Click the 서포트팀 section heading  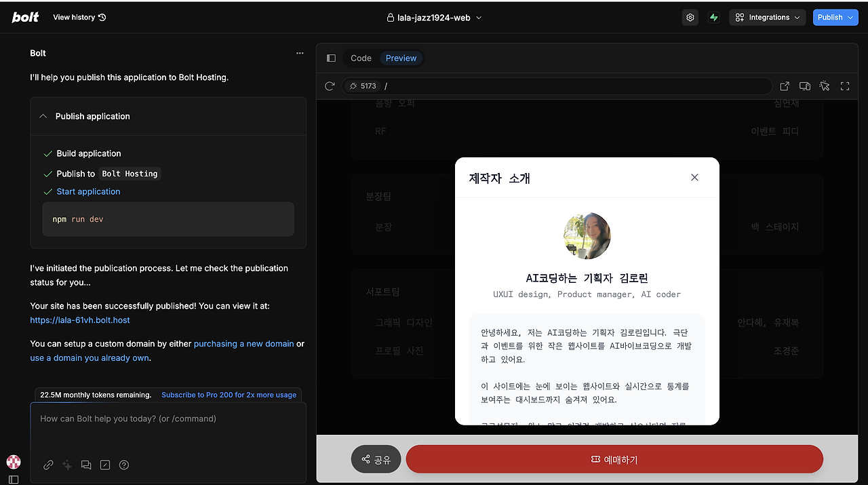point(383,292)
